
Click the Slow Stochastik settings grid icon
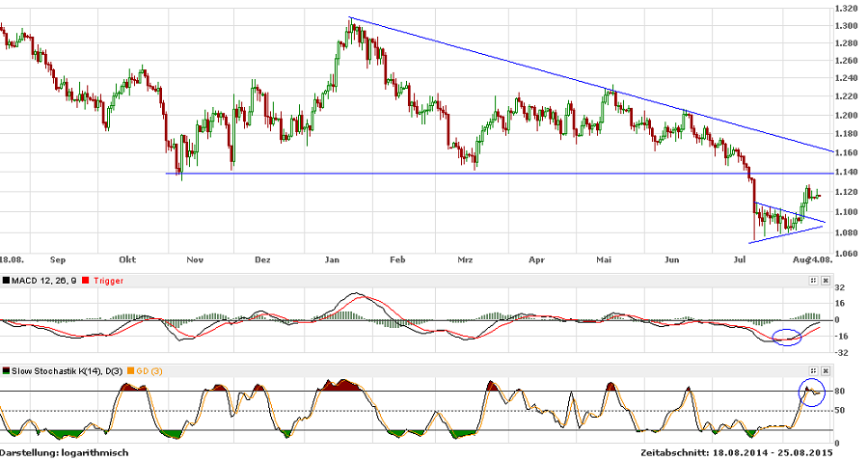click(813, 370)
